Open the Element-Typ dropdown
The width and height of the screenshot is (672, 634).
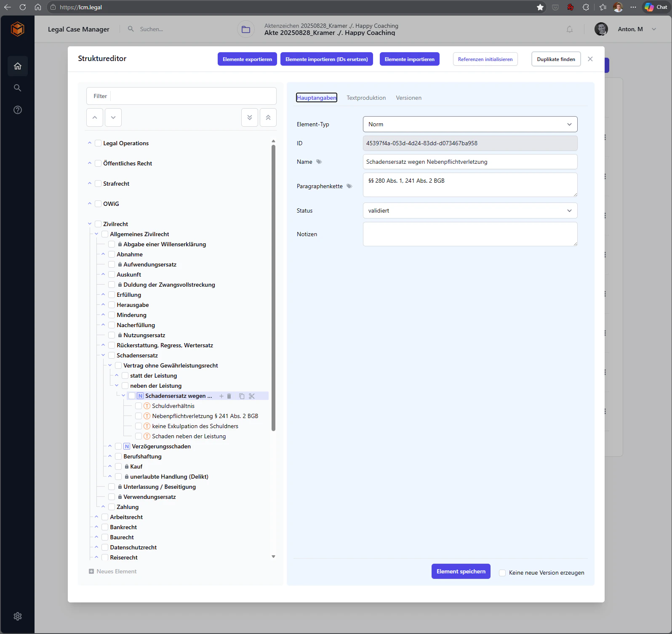[x=470, y=124]
